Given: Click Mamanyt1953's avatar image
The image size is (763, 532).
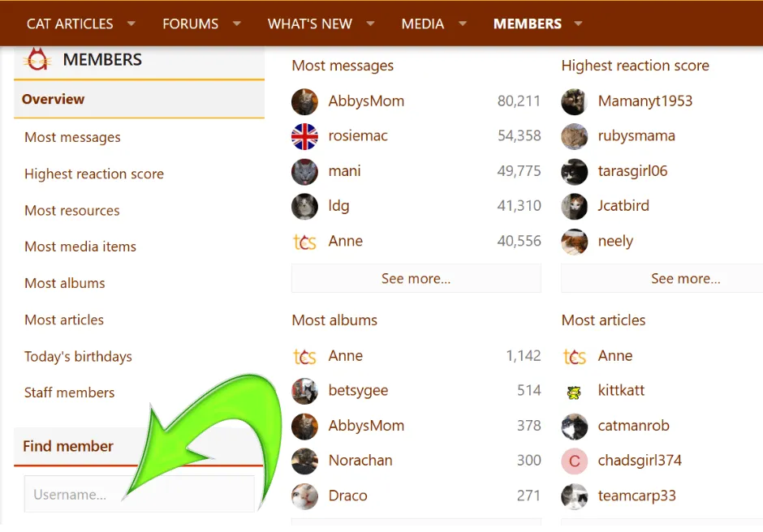Looking at the screenshot, I should click(574, 101).
